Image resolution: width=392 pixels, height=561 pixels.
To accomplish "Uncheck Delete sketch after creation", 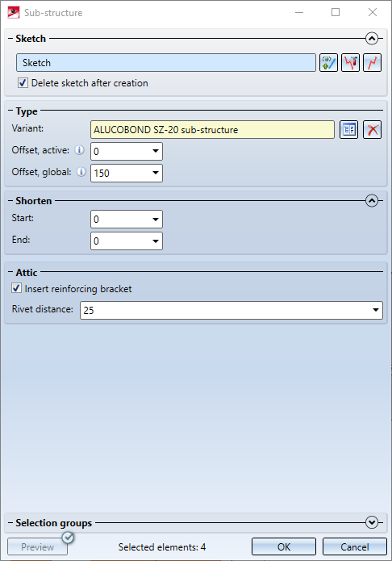I will pos(23,83).
